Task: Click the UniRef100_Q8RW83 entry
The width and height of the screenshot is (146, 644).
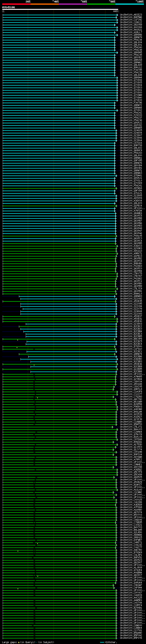Action: click(131, 296)
